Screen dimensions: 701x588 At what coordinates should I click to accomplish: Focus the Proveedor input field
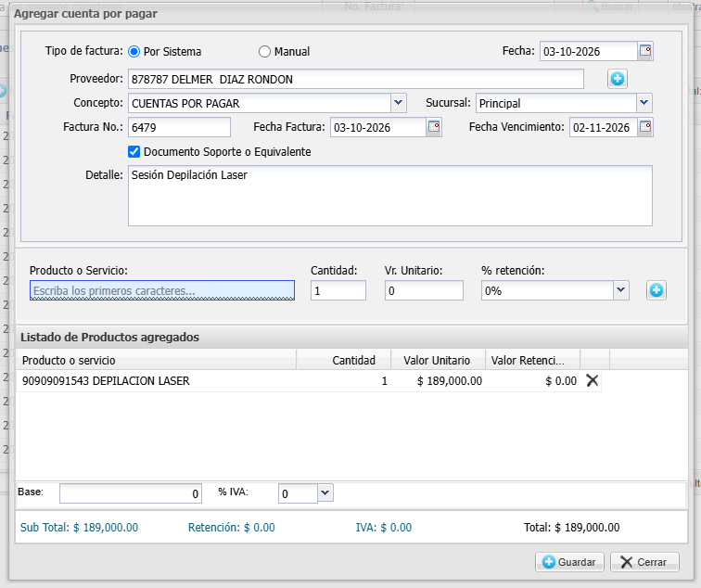(356, 79)
